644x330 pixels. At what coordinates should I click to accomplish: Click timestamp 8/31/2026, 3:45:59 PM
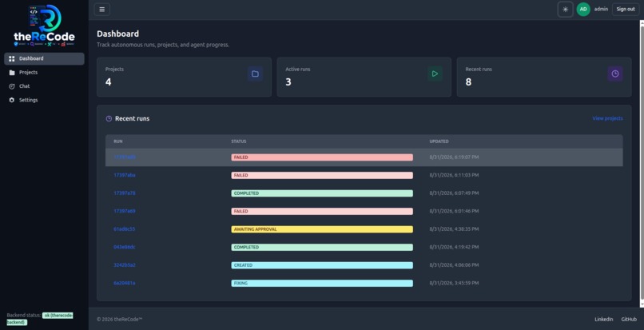pyautogui.click(x=454, y=283)
